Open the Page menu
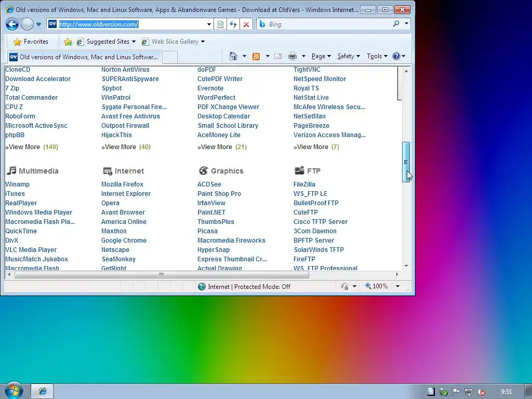The height and width of the screenshot is (399, 532). click(321, 56)
